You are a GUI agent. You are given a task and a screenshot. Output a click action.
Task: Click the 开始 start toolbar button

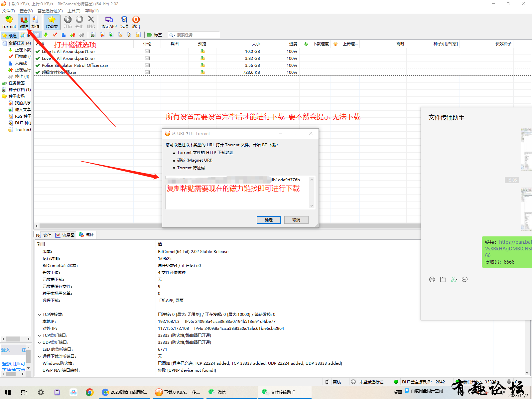(x=68, y=22)
